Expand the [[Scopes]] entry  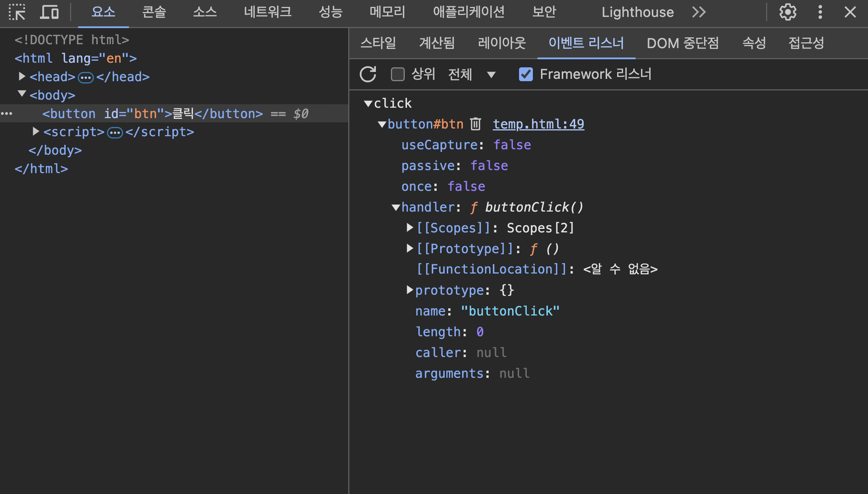click(410, 228)
